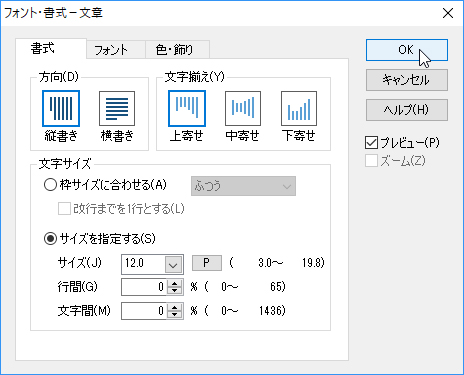This screenshot has height=375, width=464.
Task: Select the 横書き horizontal writing icon
Action: tap(117, 108)
